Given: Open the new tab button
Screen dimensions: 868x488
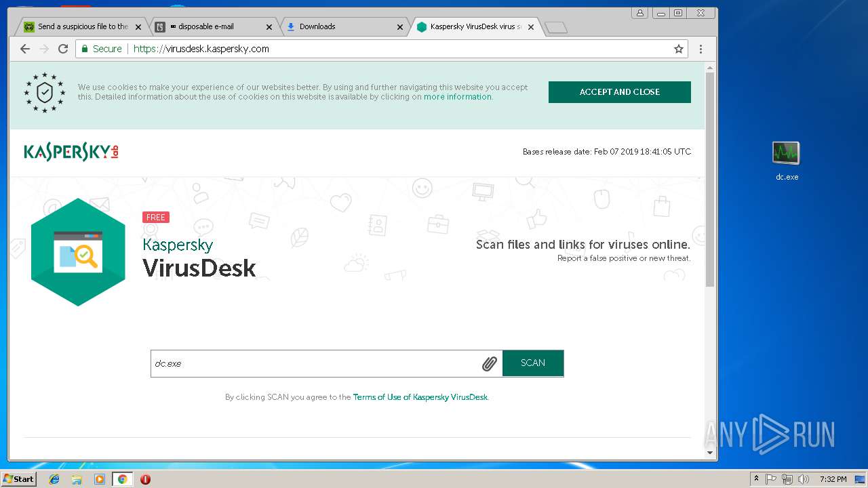Looking at the screenshot, I should 555,27.
